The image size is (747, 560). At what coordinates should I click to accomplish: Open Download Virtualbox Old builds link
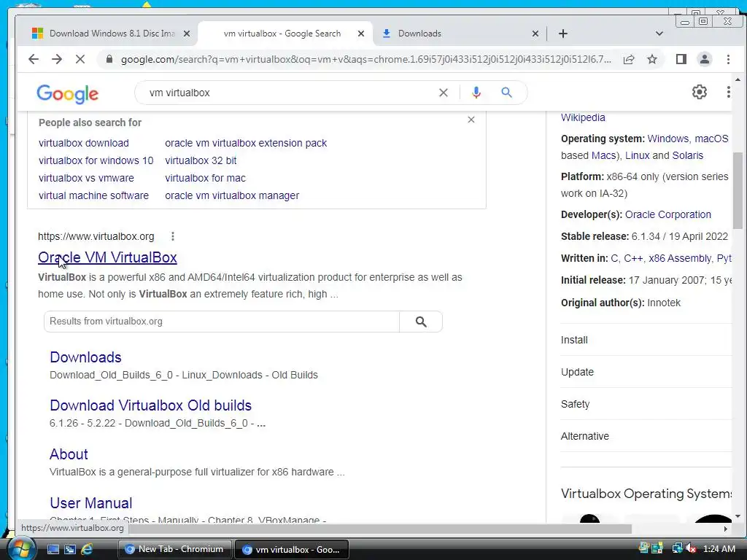tap(150, 405)
